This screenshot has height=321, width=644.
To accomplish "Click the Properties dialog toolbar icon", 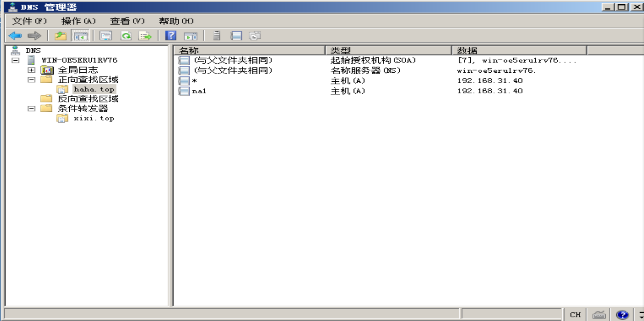I will point(106,35).
